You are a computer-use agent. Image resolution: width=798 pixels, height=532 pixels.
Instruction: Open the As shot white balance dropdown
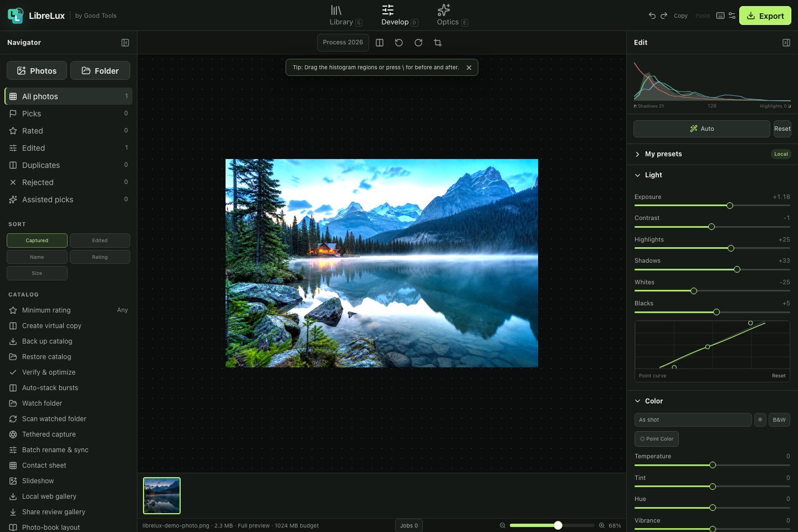pos(693,420)
